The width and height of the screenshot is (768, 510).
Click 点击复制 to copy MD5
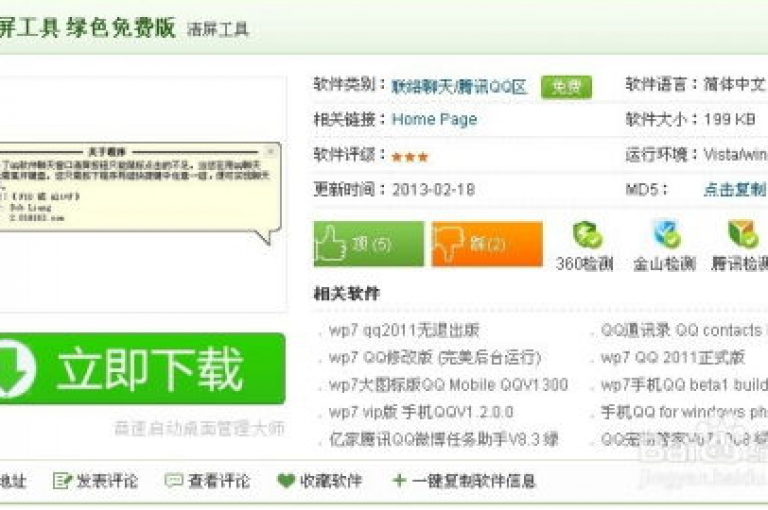[x=735, y=189]
